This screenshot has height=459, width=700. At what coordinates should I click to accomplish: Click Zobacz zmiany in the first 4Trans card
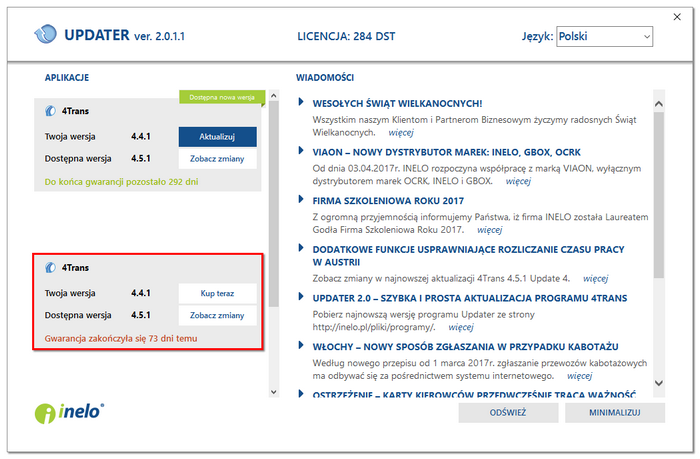(x=217, y=159)
